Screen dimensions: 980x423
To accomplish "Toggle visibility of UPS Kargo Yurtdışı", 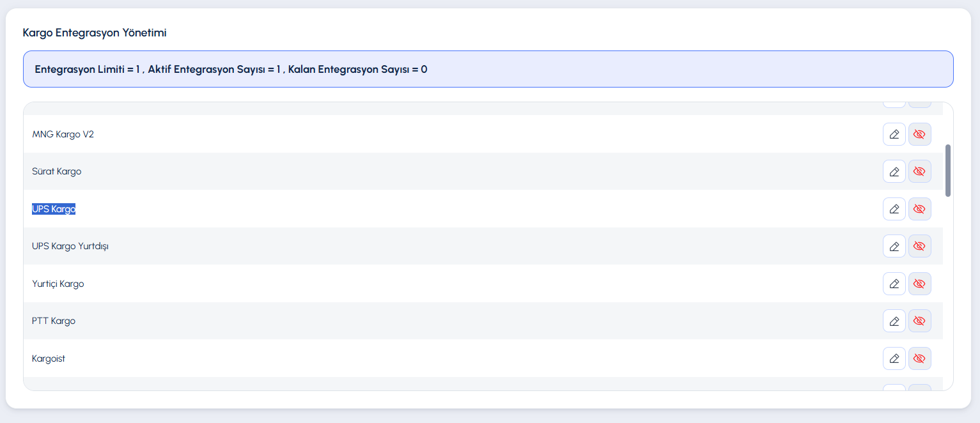I will tap(920, 246).
